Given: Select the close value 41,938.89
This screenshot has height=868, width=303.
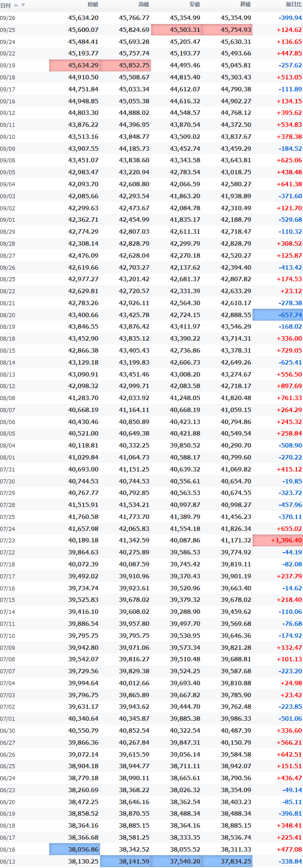Looking at the screenshot, I should tap(236, 196).
